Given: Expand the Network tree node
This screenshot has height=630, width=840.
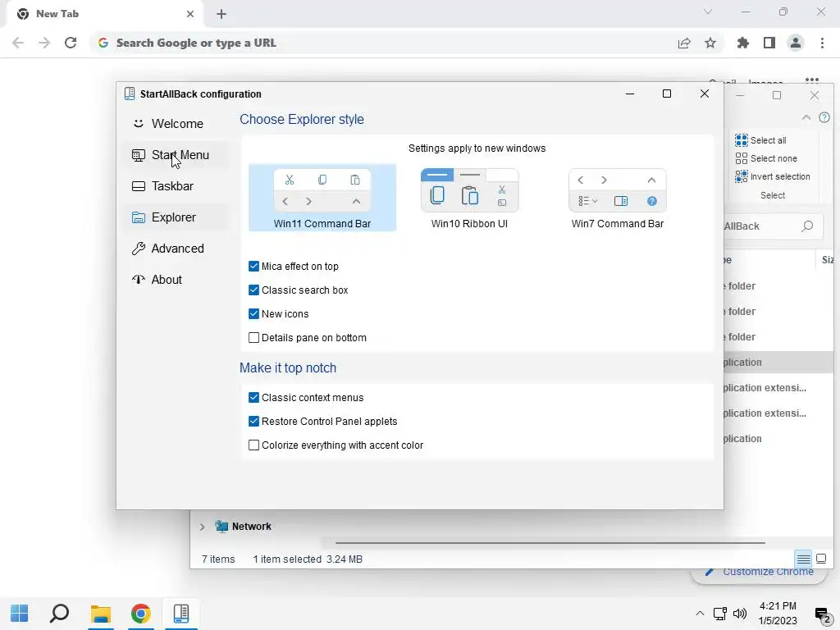Looking at the screenshot, I should pyautogui.click(x=202, y=527).
